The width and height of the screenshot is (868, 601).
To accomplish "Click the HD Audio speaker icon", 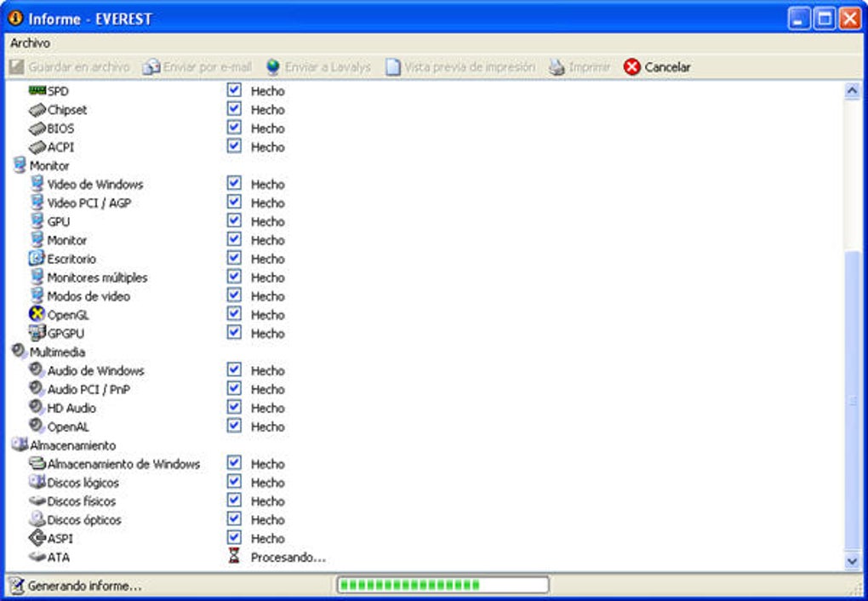I will (37, 407).
